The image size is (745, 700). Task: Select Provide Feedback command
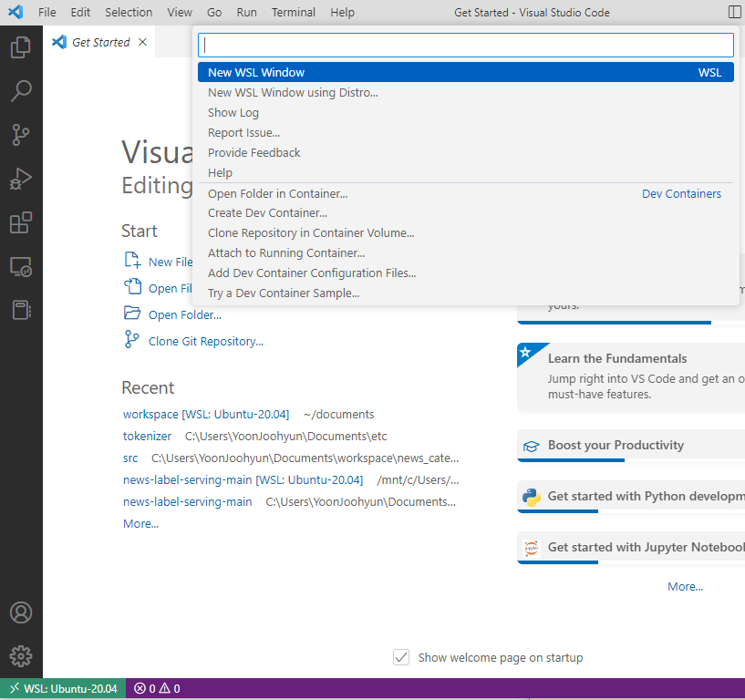(466, 152)
